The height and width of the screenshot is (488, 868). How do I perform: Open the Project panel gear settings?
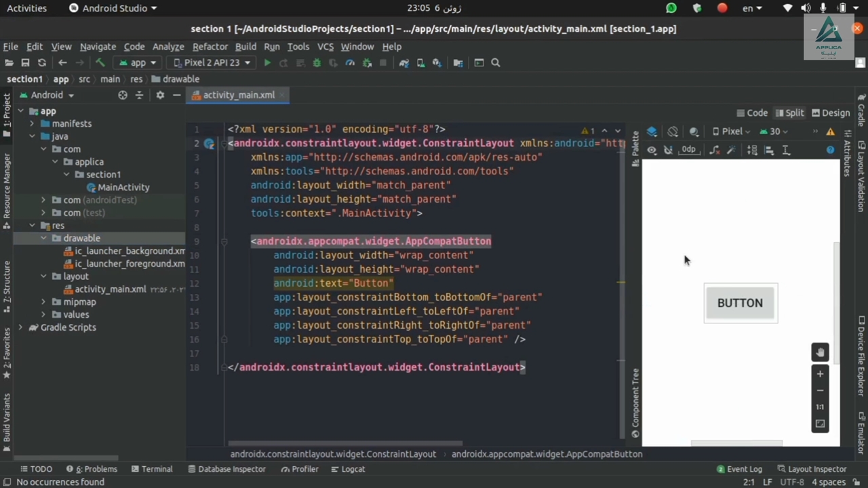(x=160, y=95)
